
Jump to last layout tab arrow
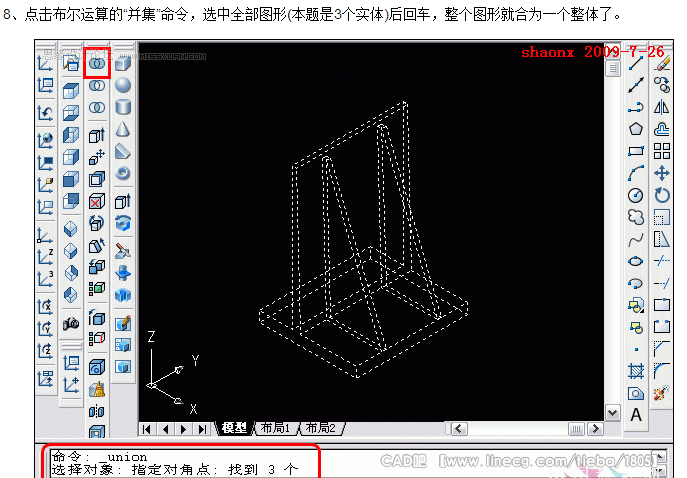pos(202,429)
